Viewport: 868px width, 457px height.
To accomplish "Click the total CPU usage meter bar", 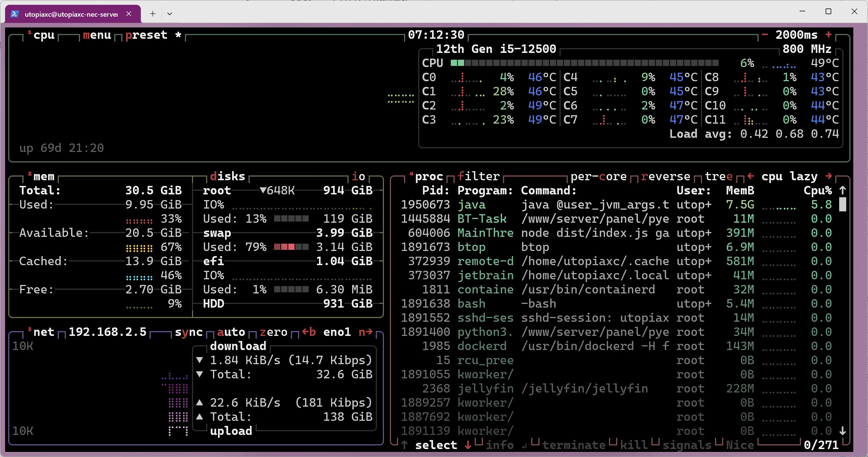I will pos(584,63).
